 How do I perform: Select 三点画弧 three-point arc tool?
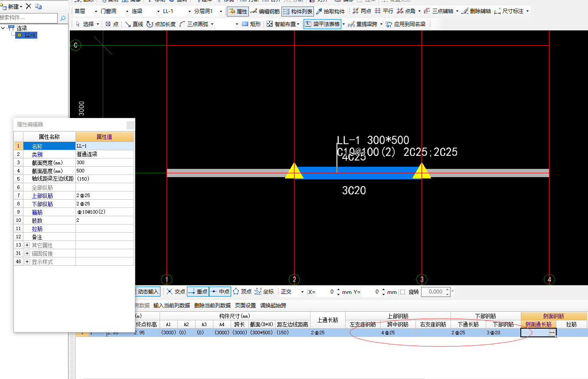(193, 24)
